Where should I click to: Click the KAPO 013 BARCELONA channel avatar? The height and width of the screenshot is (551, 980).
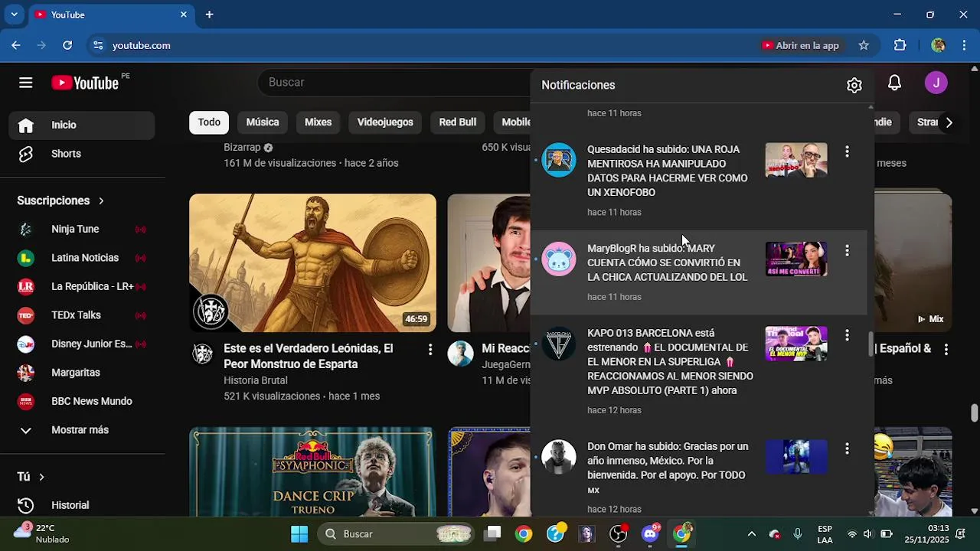[x=559, y=344]
